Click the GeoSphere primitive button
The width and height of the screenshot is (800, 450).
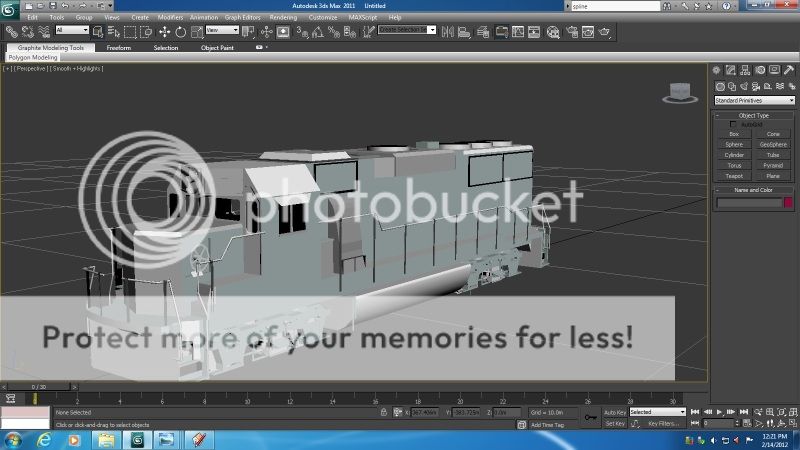(x=773, y=144)
